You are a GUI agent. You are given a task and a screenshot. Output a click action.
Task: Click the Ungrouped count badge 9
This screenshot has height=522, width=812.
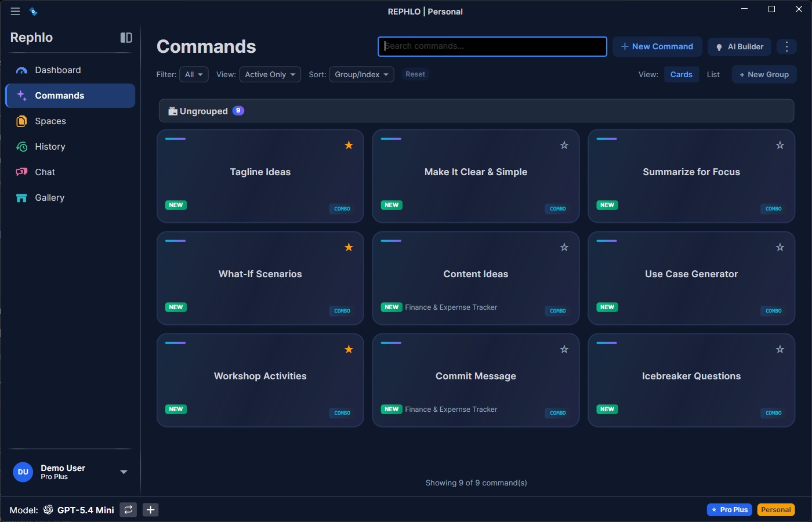tap(238, 110)
